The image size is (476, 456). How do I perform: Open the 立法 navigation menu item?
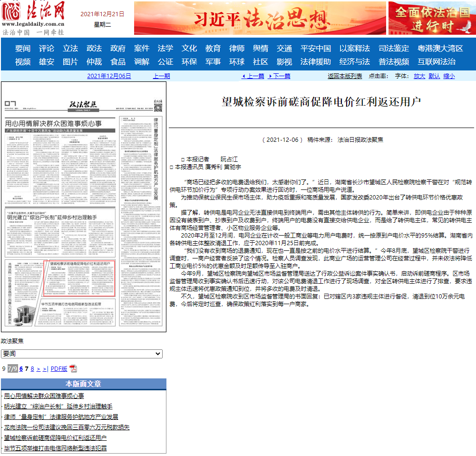pos(70,49)
